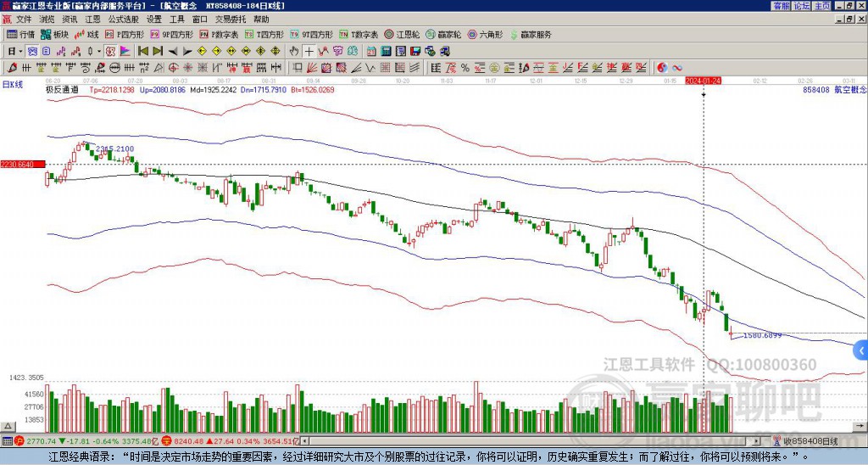Jump to last bar with green arrow
Screen dimensions: 868x465
[x=158, y=51]
